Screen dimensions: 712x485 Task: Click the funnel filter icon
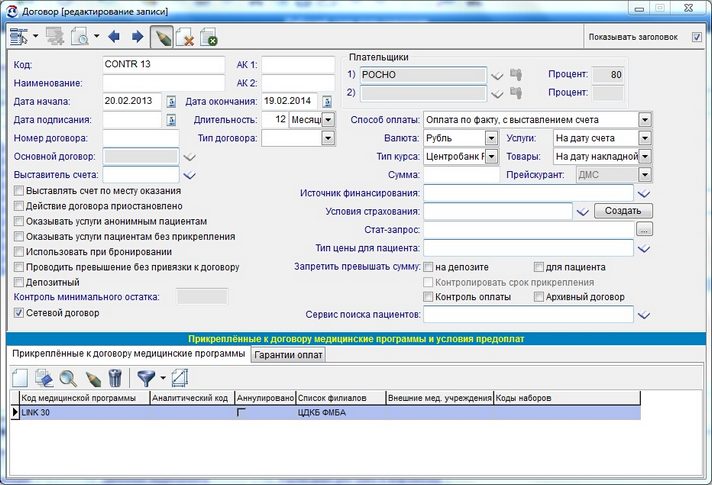pyautogui.click(x=146, y=378)
